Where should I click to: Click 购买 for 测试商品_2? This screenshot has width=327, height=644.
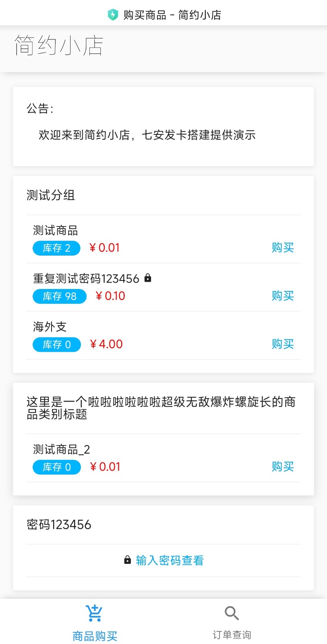[x=282, y=466]
